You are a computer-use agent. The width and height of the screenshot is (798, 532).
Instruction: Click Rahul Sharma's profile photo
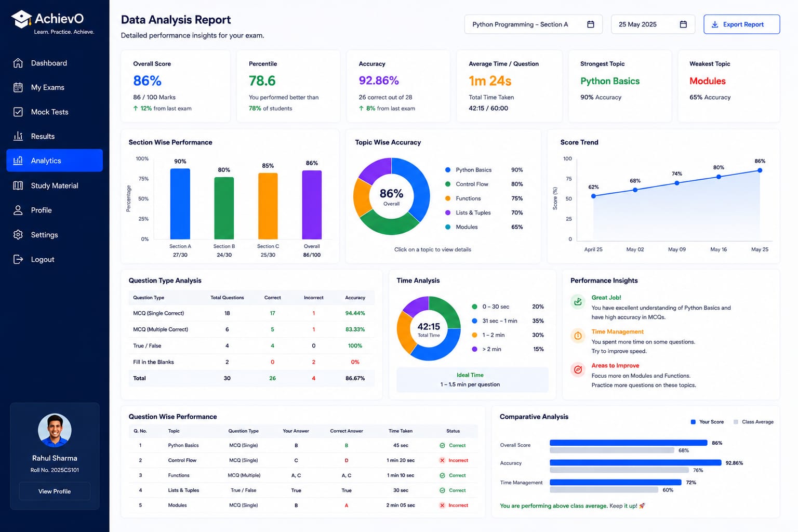[55, 430]
